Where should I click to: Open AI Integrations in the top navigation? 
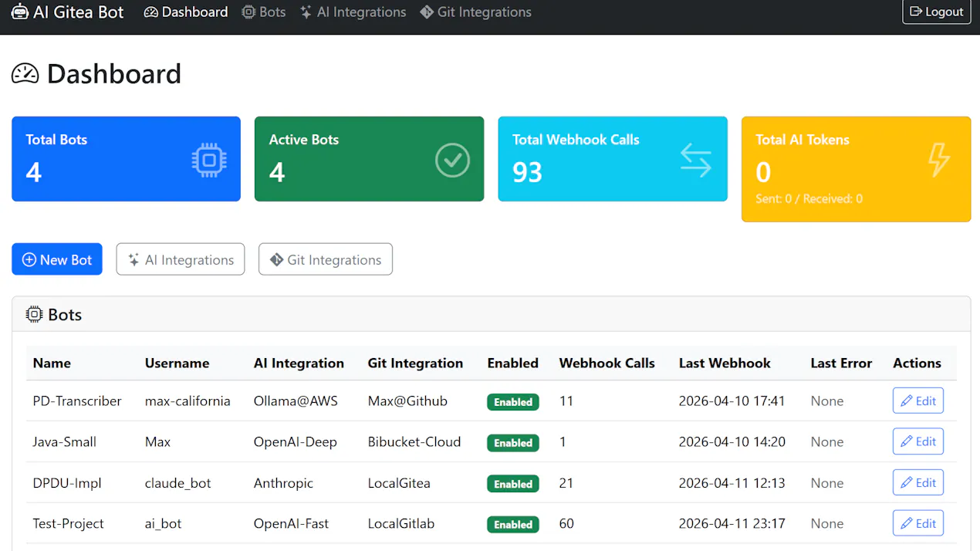point(353,12)
